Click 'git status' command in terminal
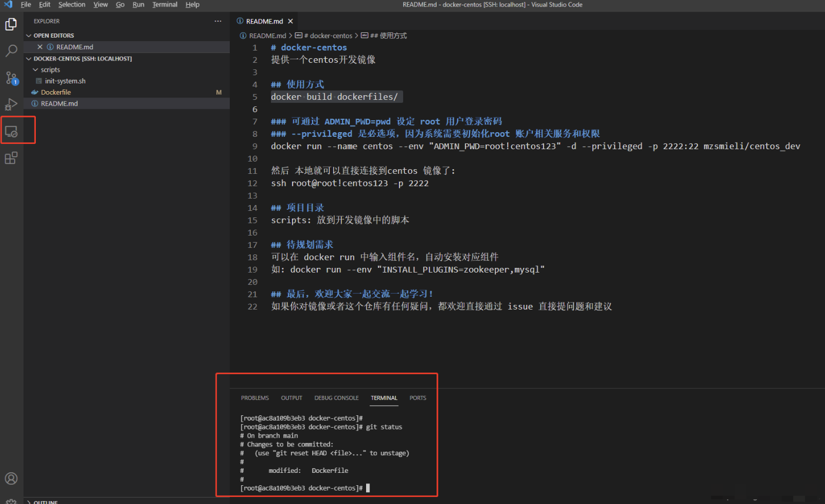Screen dimensions: 825x504 pos(384,427)
